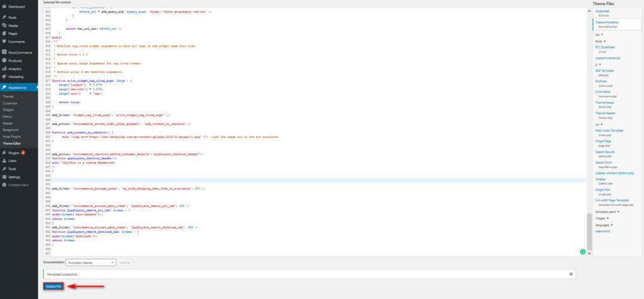The image size is (644, 299).
Task: Open Analytics via its chart icon
Action: coord(4,69)
